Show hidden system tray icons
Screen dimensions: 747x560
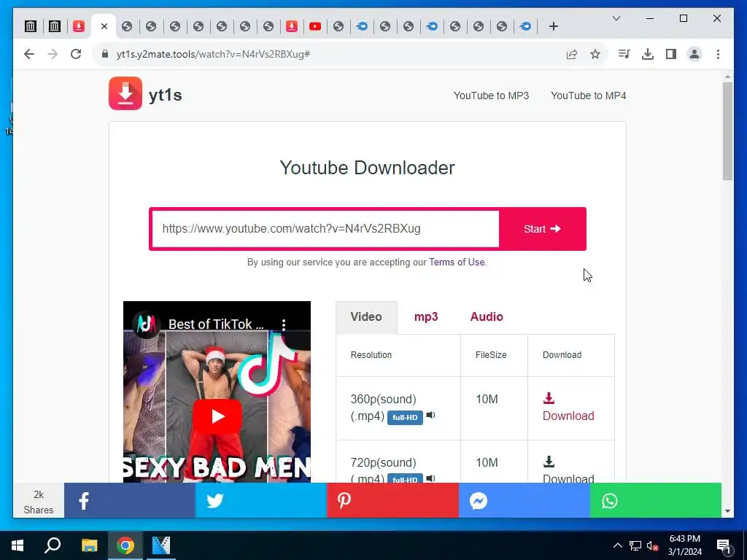(x=617, y=545)
